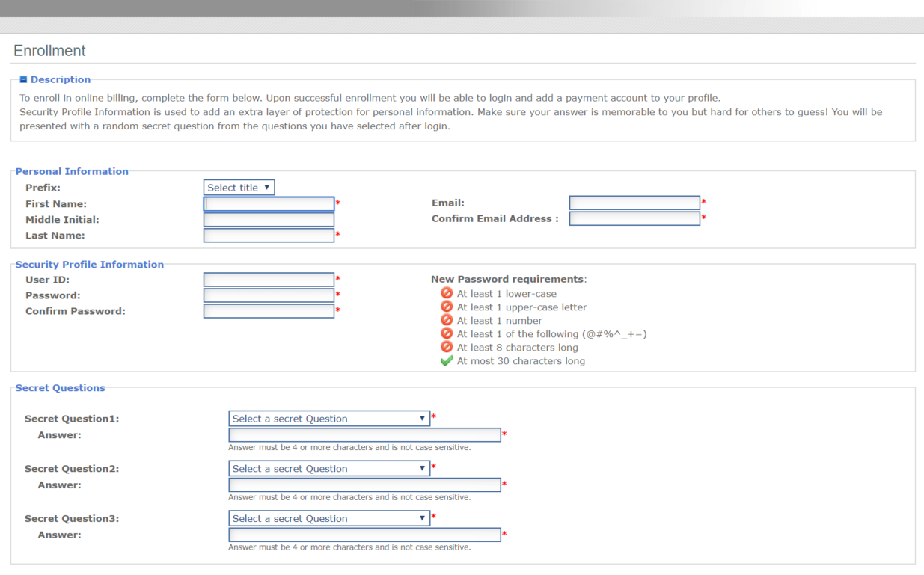Open the Prefix 'Select title' dropdown
The image size is (924, 575).
pyautogui.click(x=239, y=188)
